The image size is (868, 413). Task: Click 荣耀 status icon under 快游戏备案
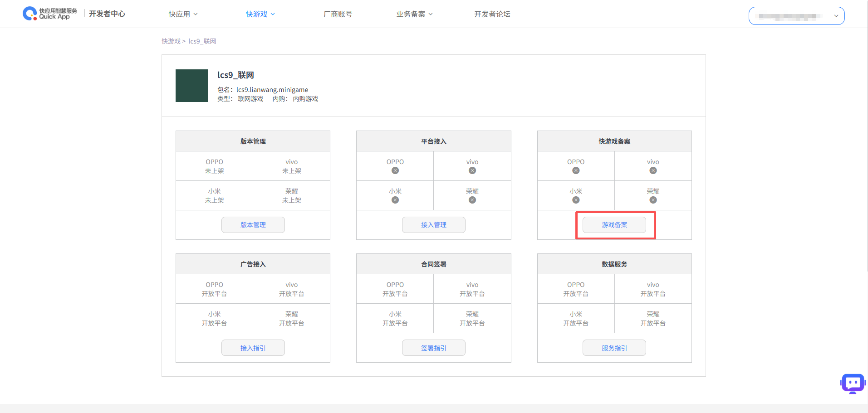point(653,200)
